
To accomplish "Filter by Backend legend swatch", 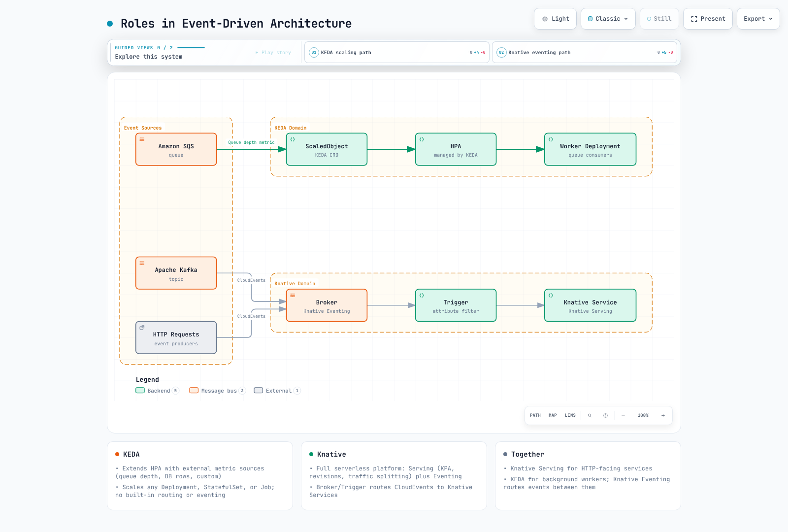I will pos(140,391).
